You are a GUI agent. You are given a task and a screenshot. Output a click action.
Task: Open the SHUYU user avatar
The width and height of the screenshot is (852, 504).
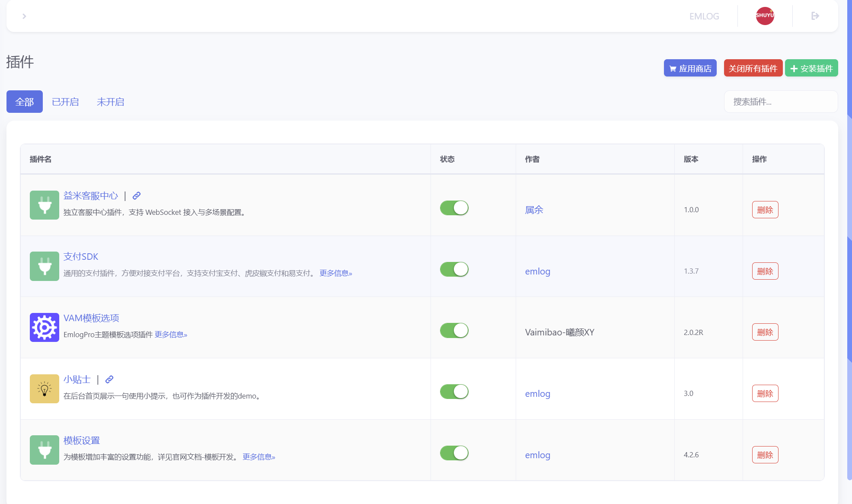coord(765,16)
